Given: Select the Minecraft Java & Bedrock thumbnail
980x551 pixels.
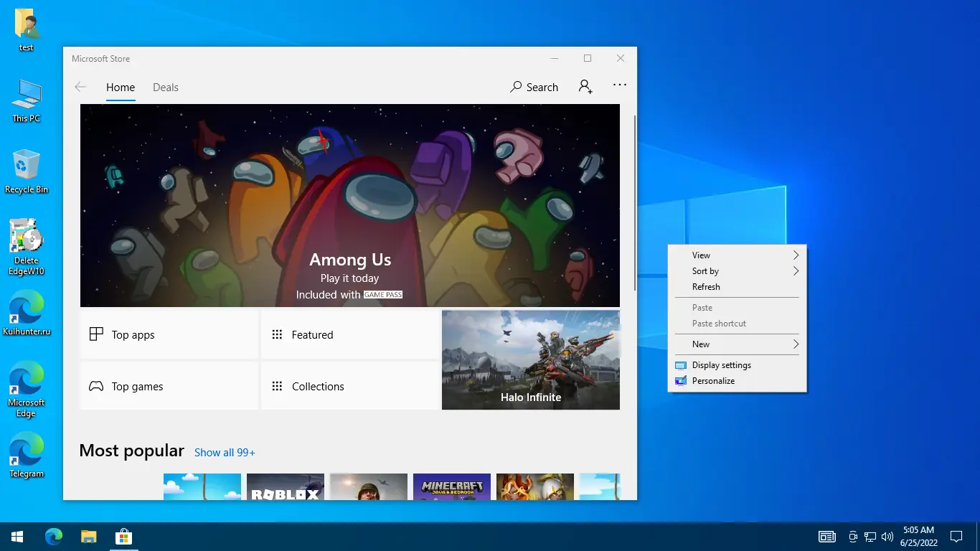Looking at the screenshot, I should coord(452,486).
